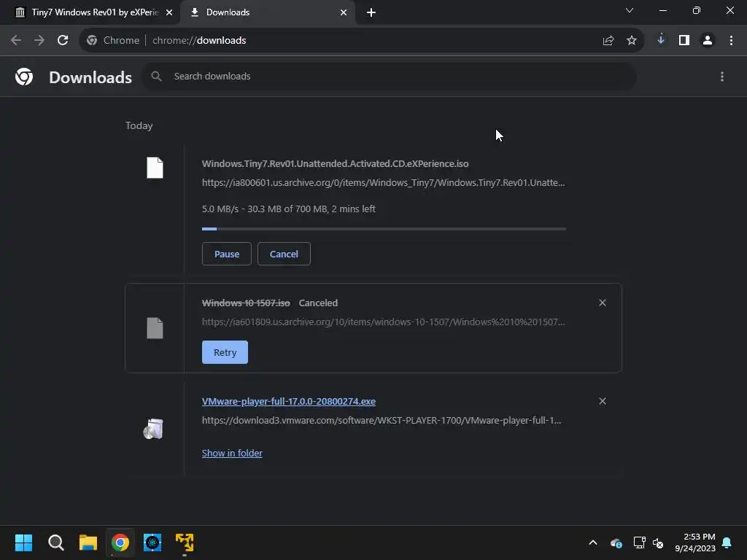
Task: Click the Tiny7 download progress bar
Action: 384,229
